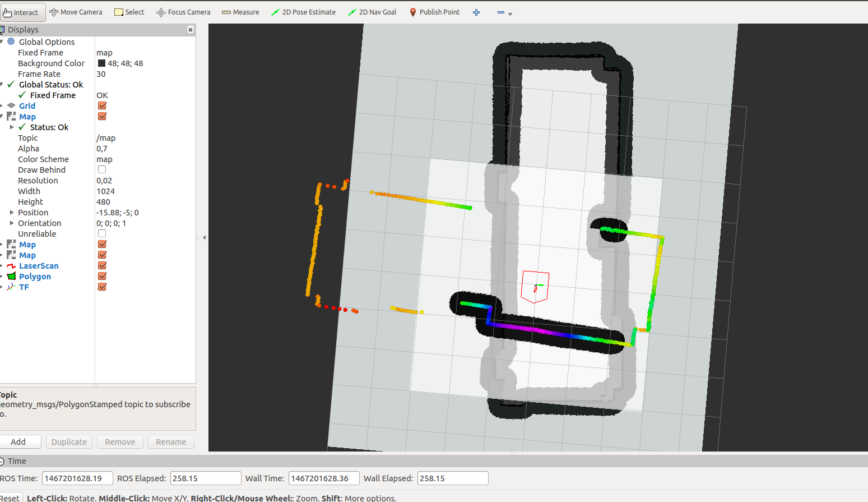Select the Polygon display label
The width and height of the screenshot is (868, 502).
click(x=35, y=277)
